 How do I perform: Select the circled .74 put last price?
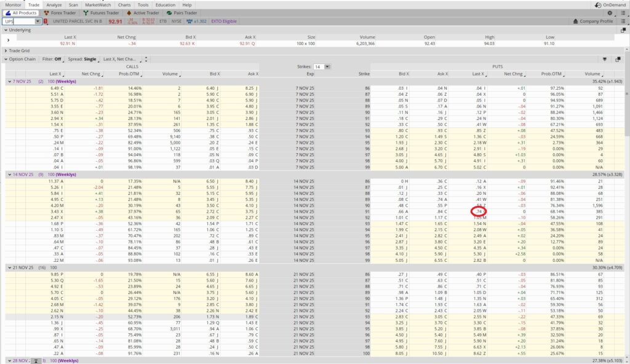(479, 212)
